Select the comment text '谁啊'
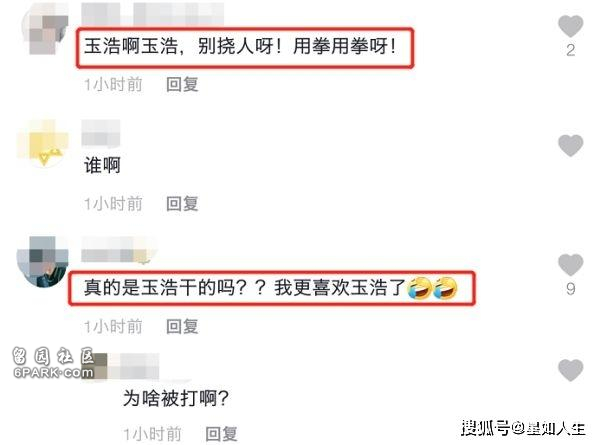The height and width of the screenshot is (445, 600). (x=102, y=165)
